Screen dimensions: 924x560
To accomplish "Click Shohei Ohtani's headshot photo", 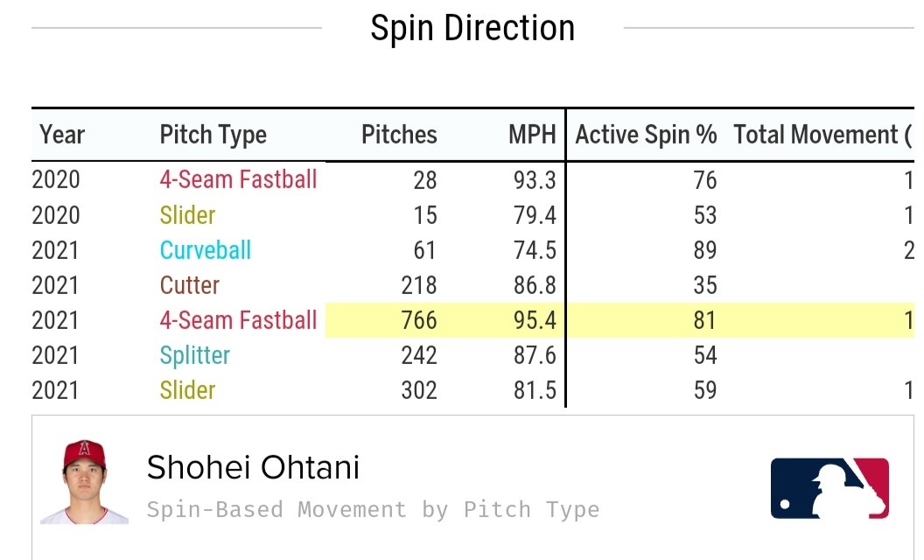I will click(84, 481).
